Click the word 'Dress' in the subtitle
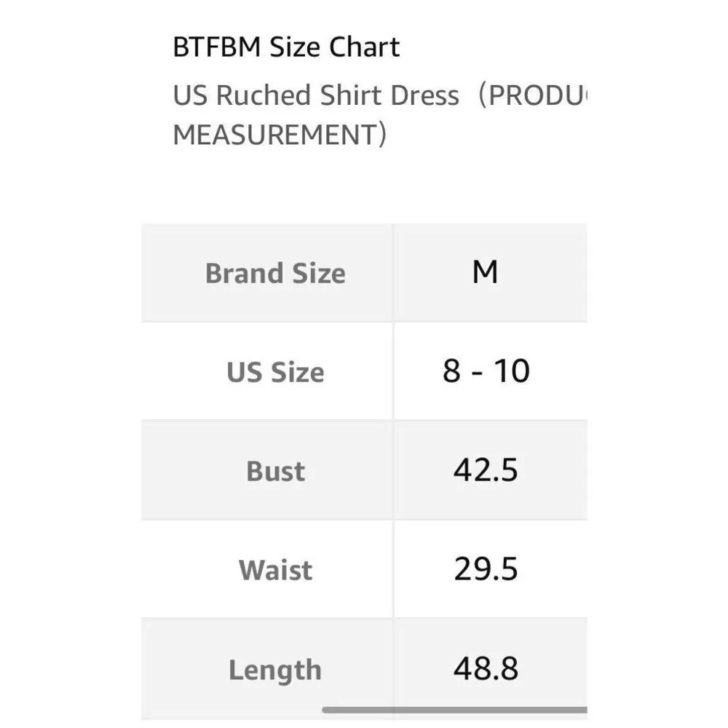 424,95
